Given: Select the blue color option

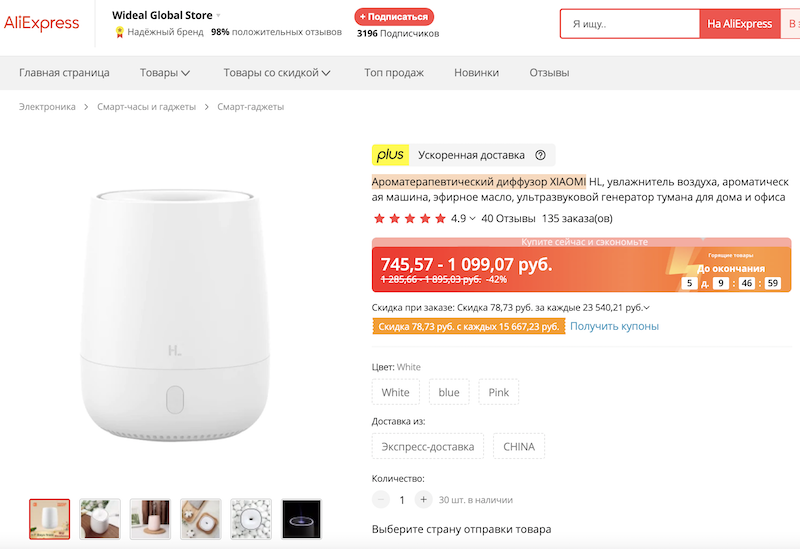Looking at the screenshot, I should [449, 392].
